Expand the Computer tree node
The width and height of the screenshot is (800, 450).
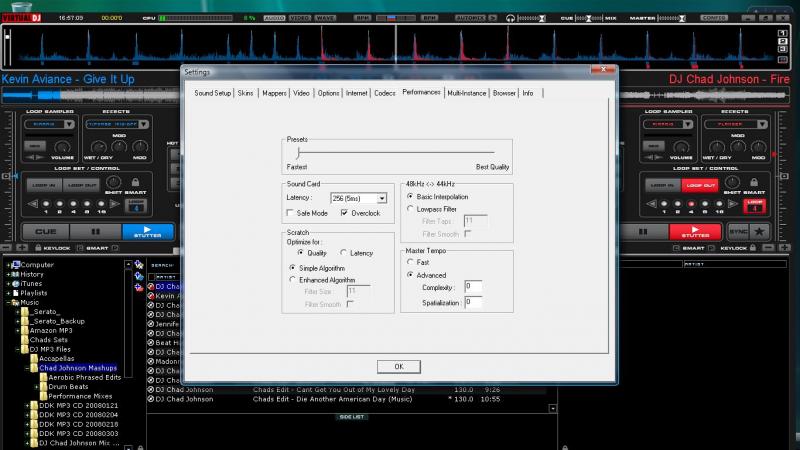(8, 265)
